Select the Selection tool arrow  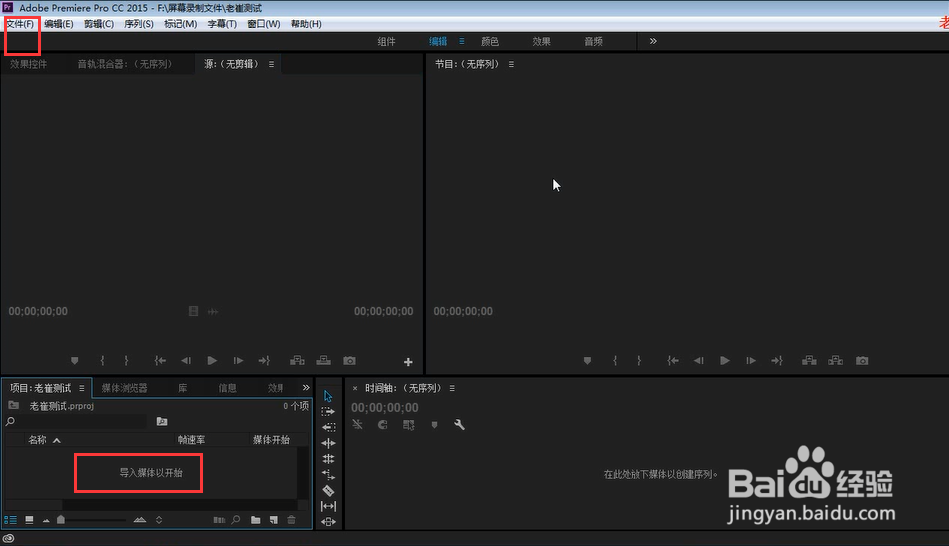328,396
